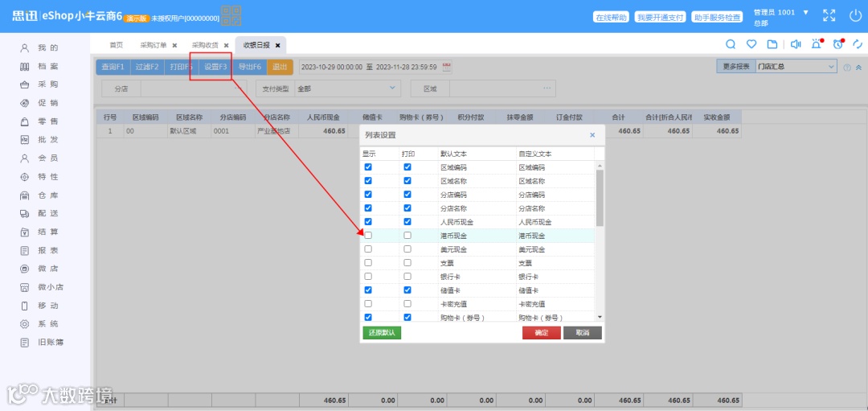
Task: Close the 列表设置 dialog
Action: [592, 135]
